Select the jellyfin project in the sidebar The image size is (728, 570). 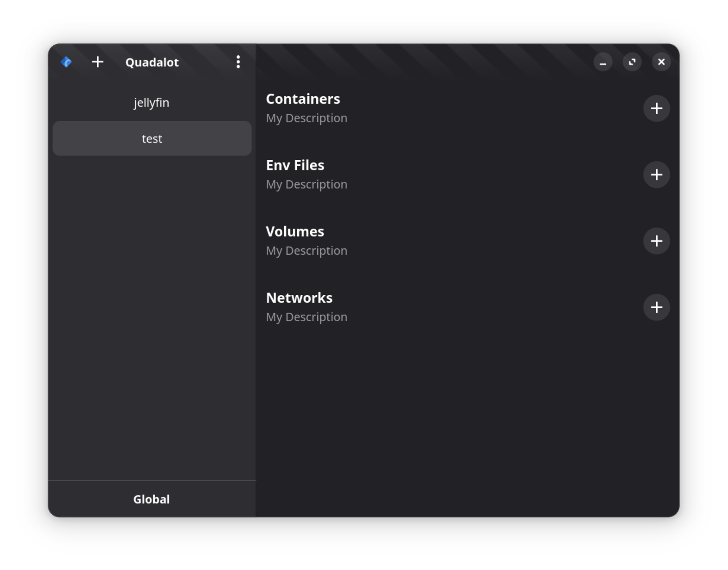tap(152, 103)
